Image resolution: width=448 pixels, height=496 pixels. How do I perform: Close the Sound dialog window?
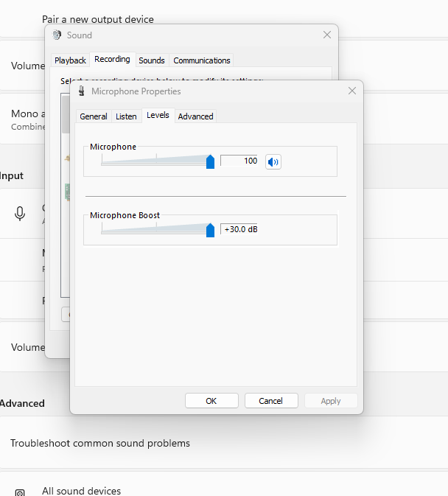point(327,35)
